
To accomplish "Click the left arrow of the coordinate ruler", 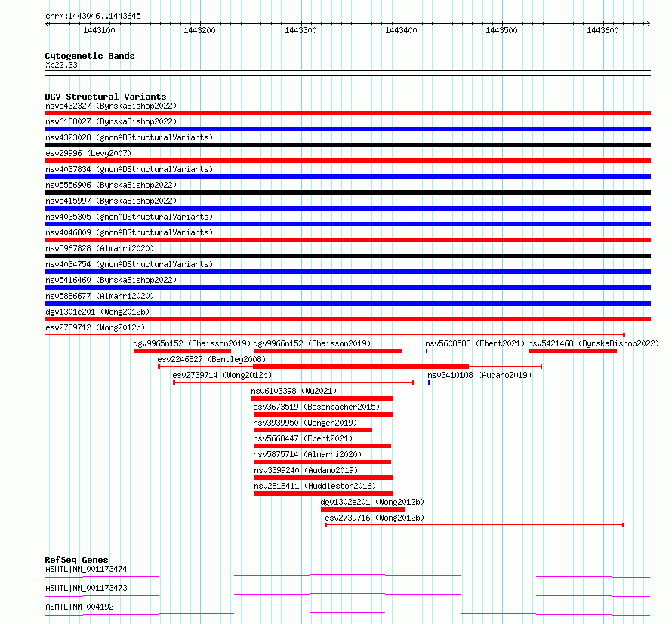I will click(47, 24).
